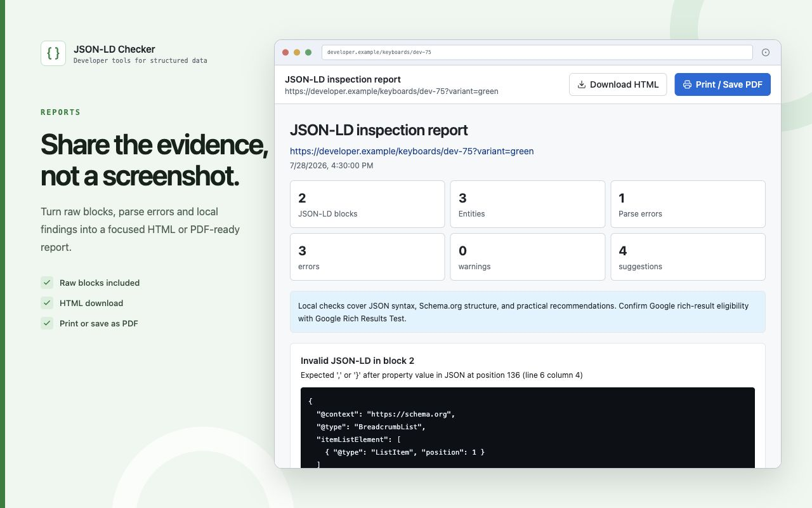Open the blue developer.example report URL link

pos(412,151)
